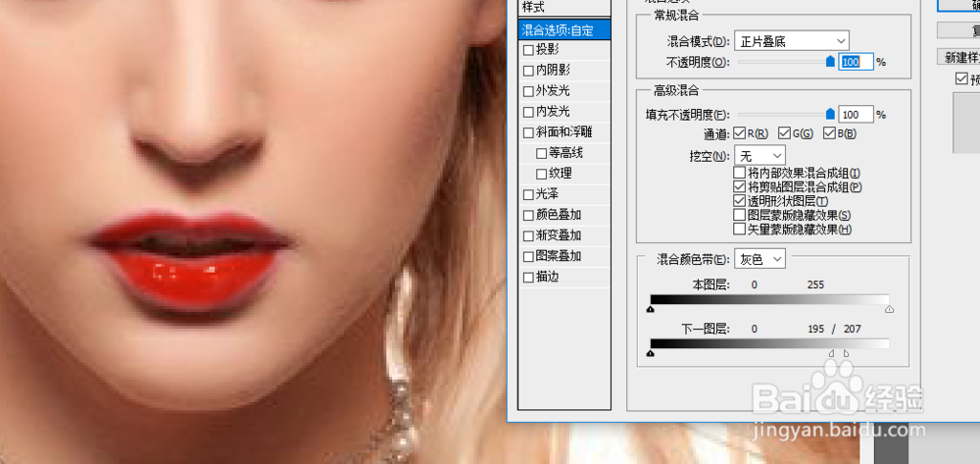This screenshot has height=464, width=980.
Task: Check 图层蒙版隐藏效果 option
Action: click(739, 215)
